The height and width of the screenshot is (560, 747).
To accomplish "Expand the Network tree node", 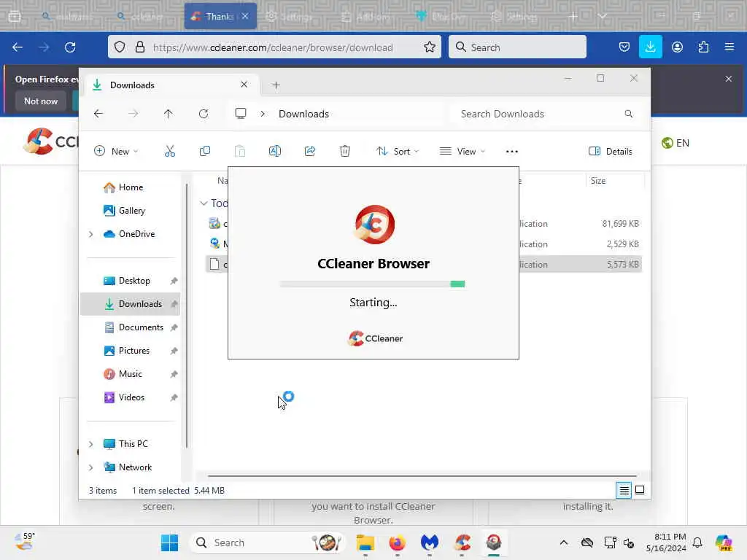I will click(91, 467).
